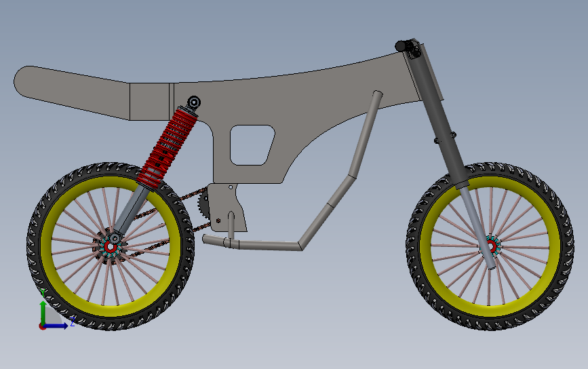588x369 pixels.
Task: Select the short vertical peg on bottom tube
Action: 231,225
